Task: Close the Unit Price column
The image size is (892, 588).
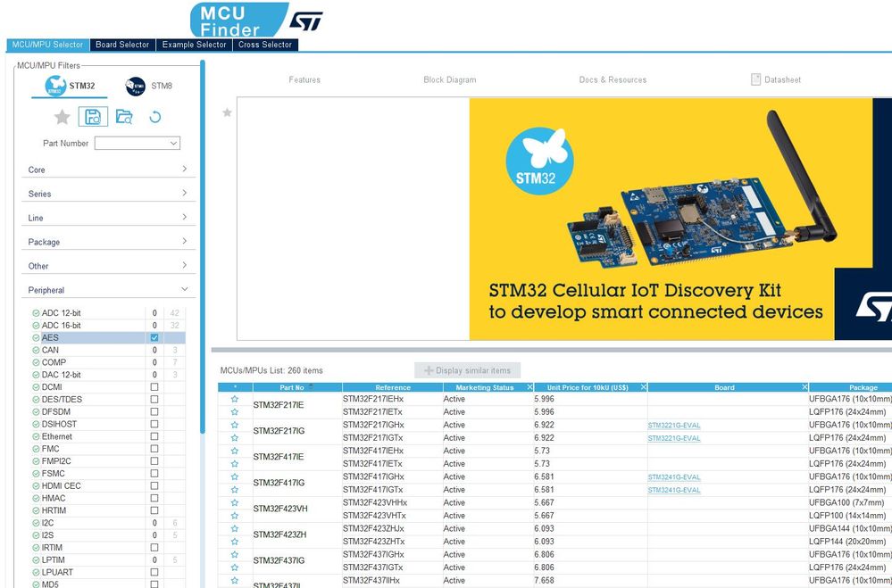Action: tap(644, 387)
